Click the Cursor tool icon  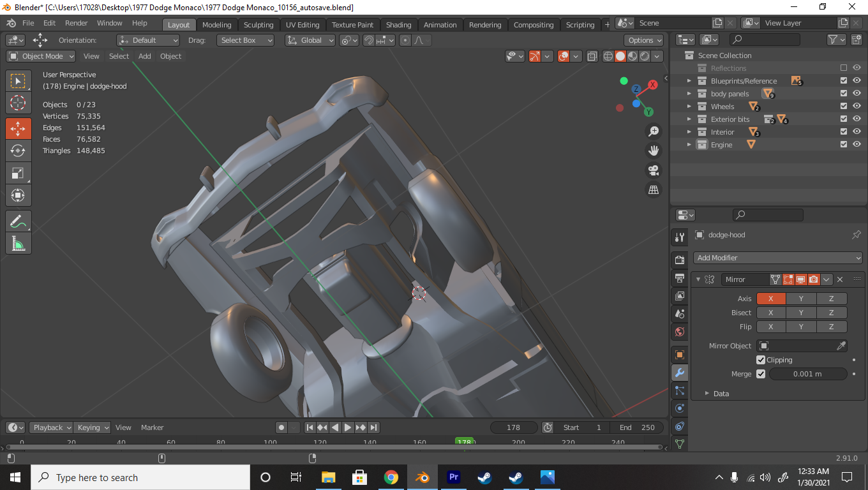tap(18, 103)
